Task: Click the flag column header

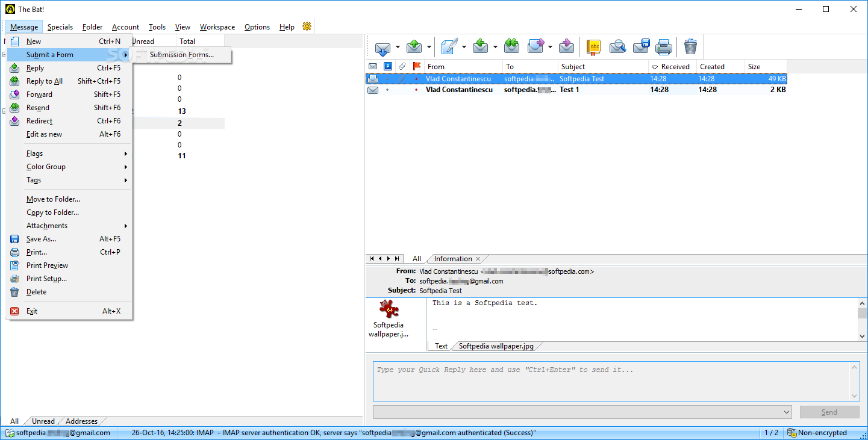Action: point(416,66)
